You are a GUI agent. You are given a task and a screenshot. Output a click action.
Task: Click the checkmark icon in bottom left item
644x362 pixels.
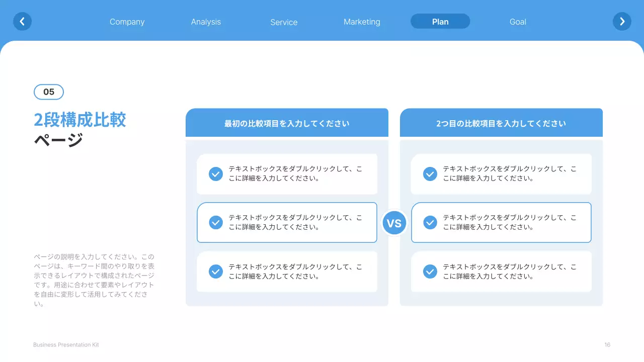(x=215, y=271)
